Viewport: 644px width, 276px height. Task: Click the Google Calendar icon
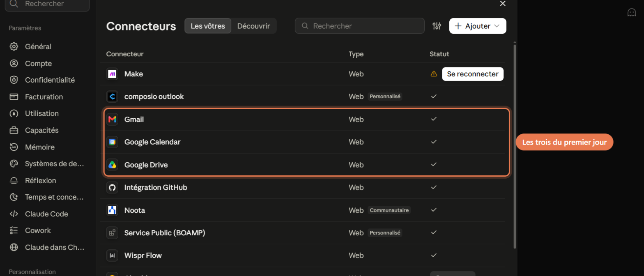pos(112,142)
